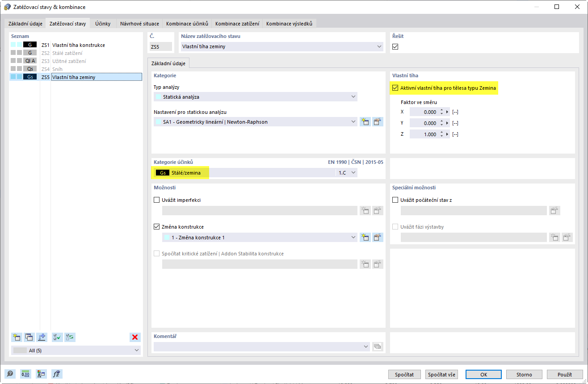Confirm with the OK button

click(x=484, y=374)
